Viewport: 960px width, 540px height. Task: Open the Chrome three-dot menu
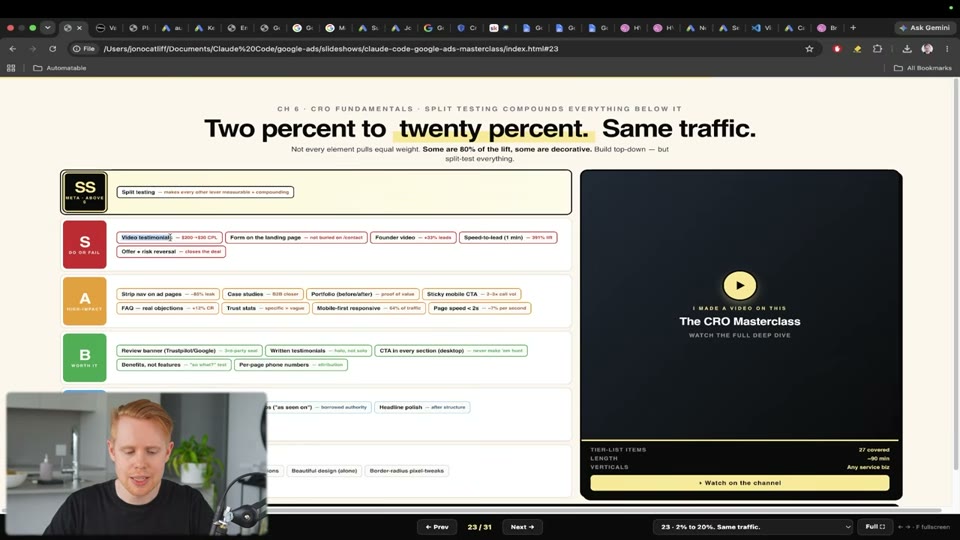pyautogui.click(x=947, y=49)
